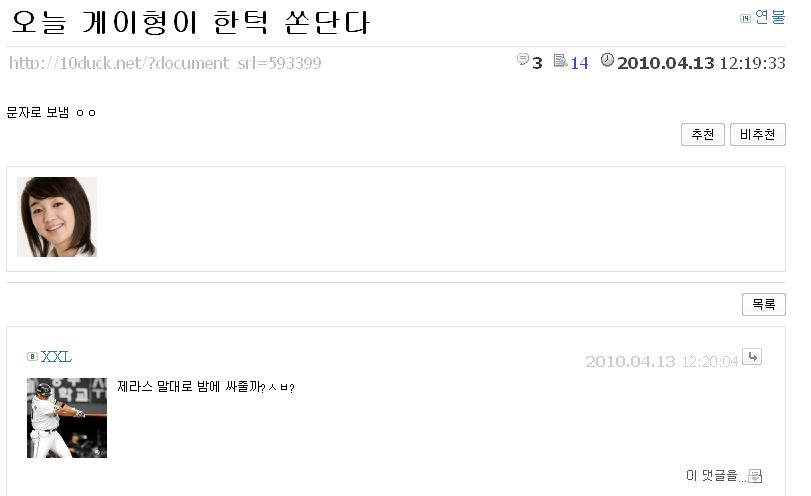This screenshot has width=811, height=496.
Task: Click the post title 오늘 게이형이 한턱 쏜단다
Action: pos(190,22)
